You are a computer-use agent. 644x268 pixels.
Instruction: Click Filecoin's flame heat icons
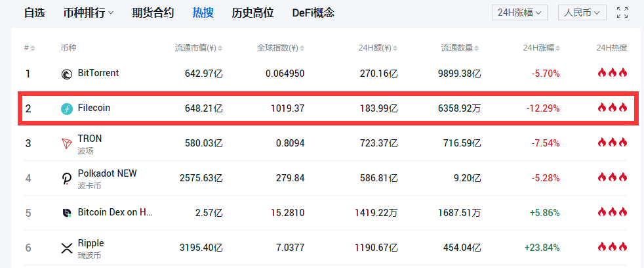point(613,108)
